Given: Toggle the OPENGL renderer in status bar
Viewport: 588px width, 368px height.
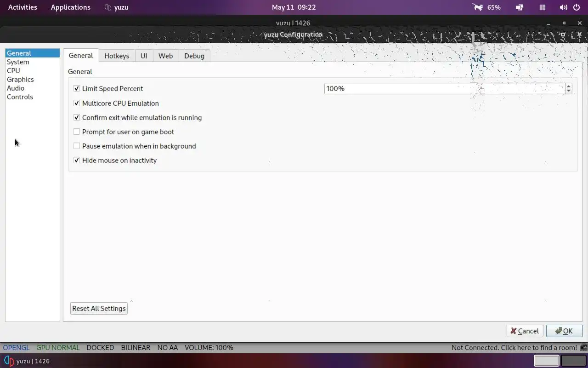Looking at the screenshot, I should (16, 348).
